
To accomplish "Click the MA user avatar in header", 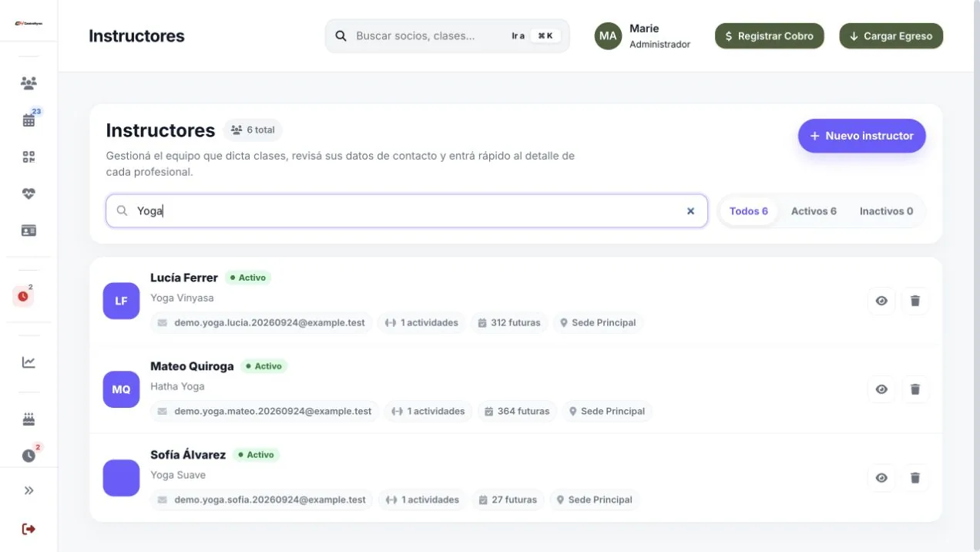I will pos(608,36).
